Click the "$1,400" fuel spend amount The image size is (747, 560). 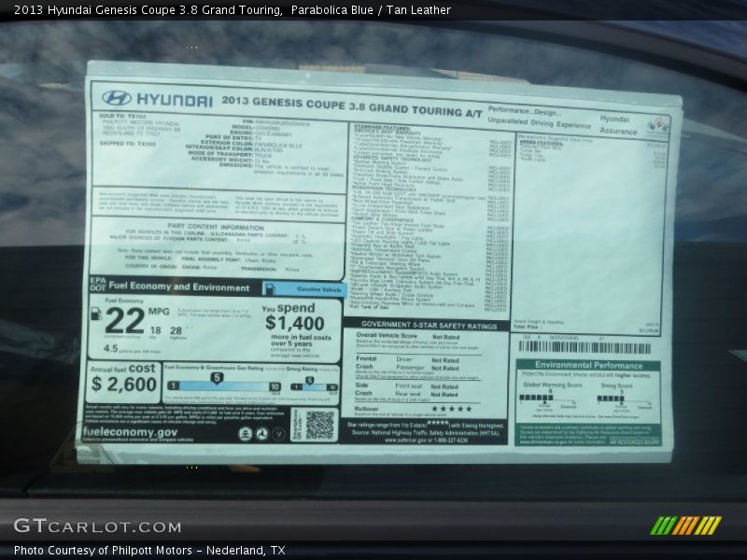point(295,323)
